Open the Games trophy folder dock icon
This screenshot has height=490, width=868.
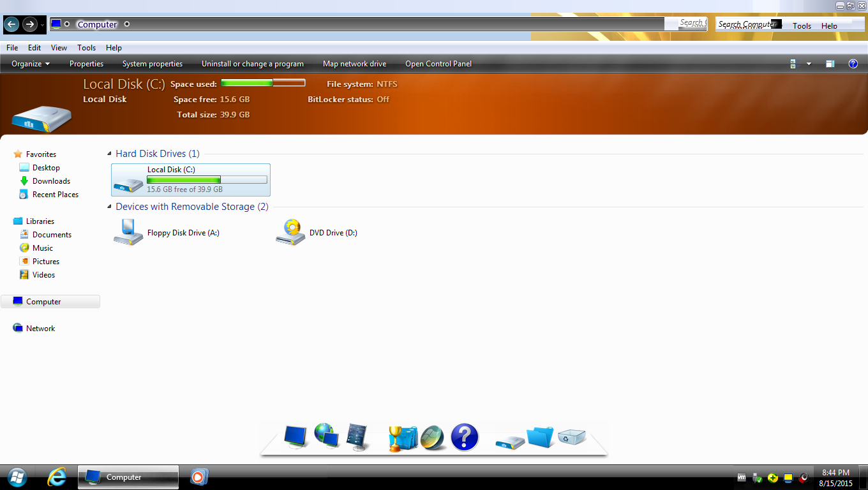(402, 436)
